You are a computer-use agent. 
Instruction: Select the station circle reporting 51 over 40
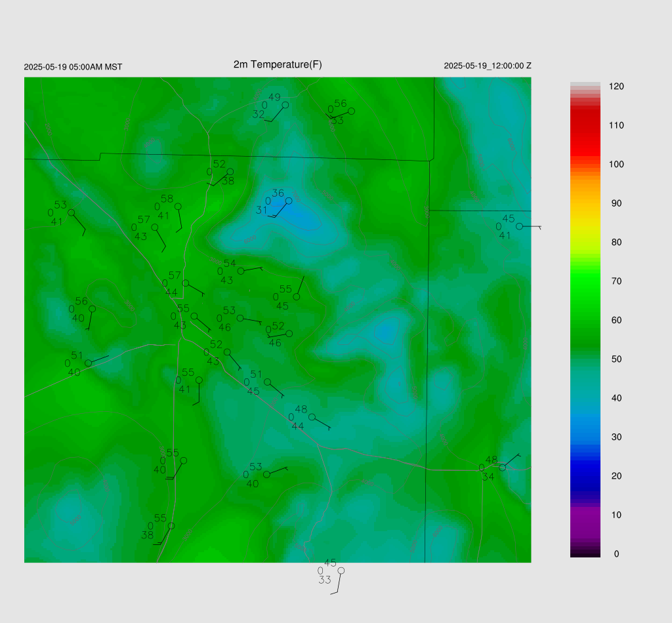[89, 363]
